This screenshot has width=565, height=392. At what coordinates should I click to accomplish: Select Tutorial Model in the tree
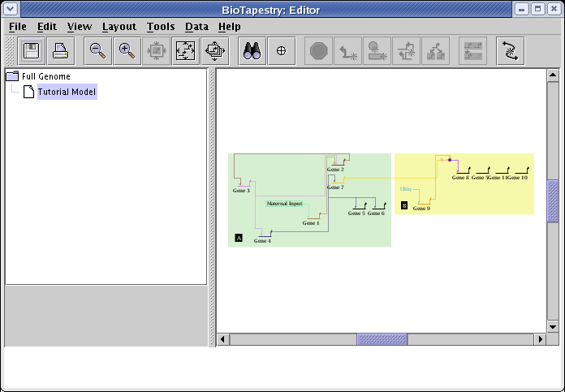tap(66, 92)
